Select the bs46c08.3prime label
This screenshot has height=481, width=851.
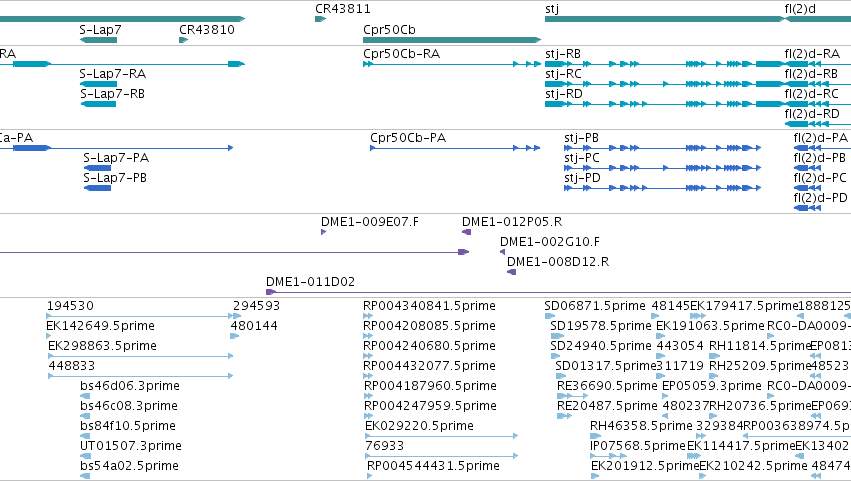pos(129,406)
